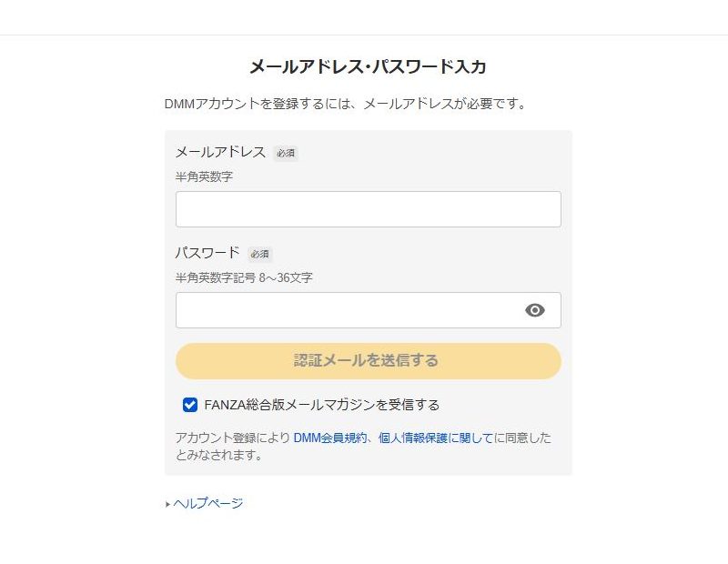Click the メールアドレス・パスワード入力 heading
This screenshot has width=728, height=564.
(368, 66)
